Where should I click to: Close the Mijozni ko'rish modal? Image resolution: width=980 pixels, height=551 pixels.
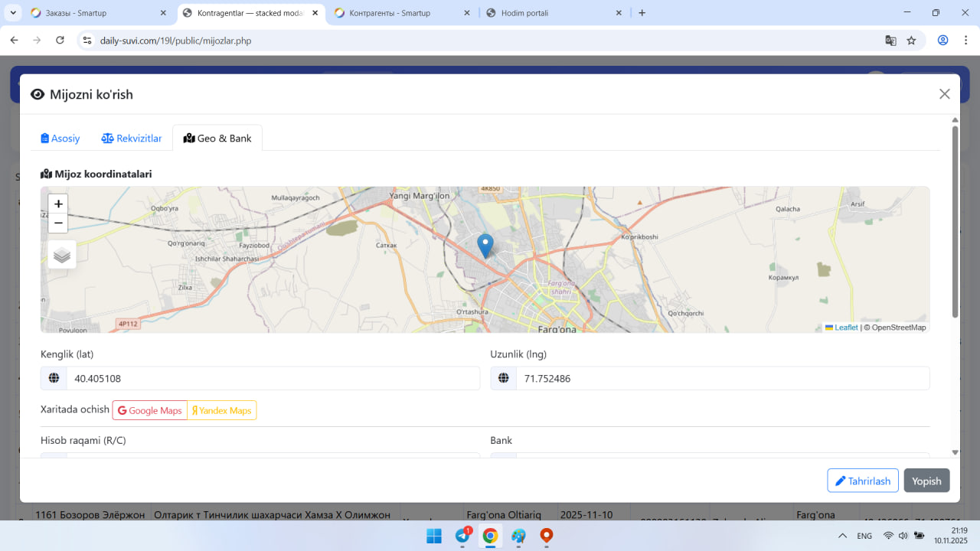944,94
